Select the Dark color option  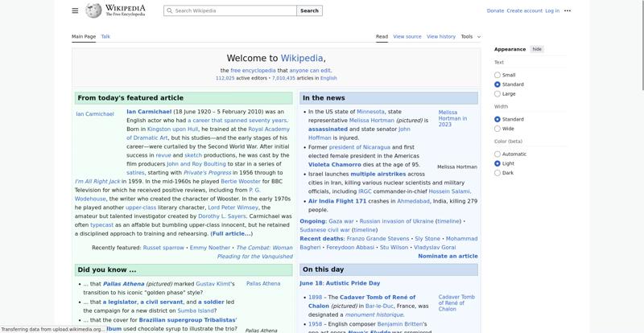coord(497,173)
